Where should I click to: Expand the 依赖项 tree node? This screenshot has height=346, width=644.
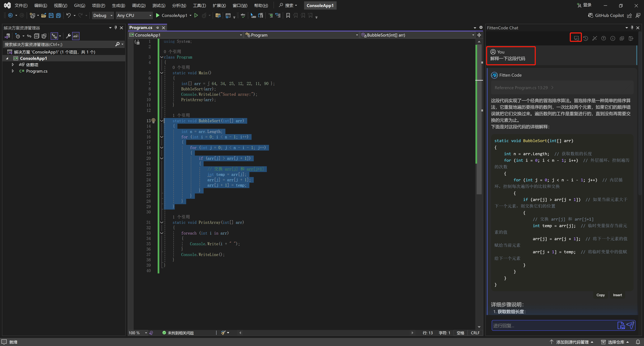pyautogui.click(x=13, y=65)
